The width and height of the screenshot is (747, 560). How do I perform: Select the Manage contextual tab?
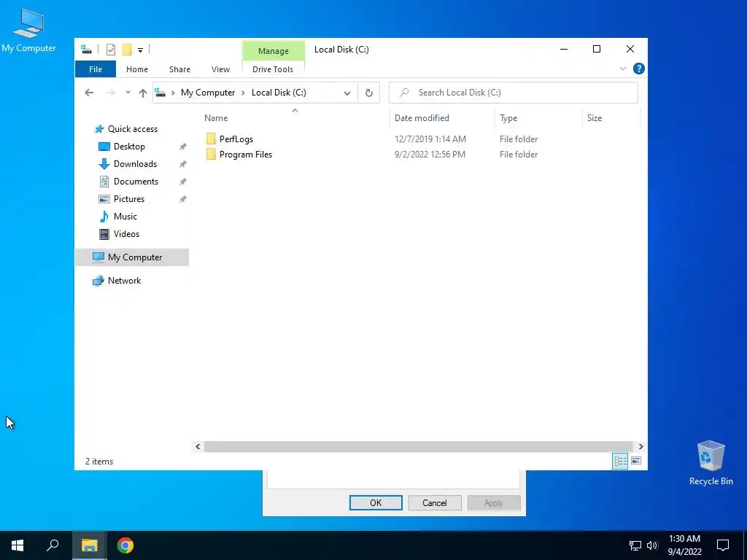click(x=274, y=51)
